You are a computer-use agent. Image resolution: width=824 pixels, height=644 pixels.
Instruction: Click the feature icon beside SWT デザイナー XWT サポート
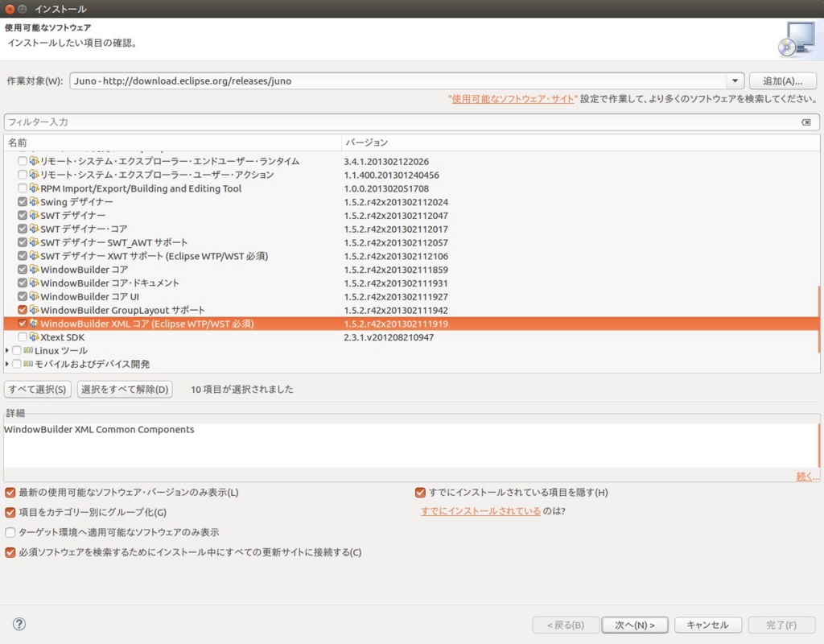[34, 255]
